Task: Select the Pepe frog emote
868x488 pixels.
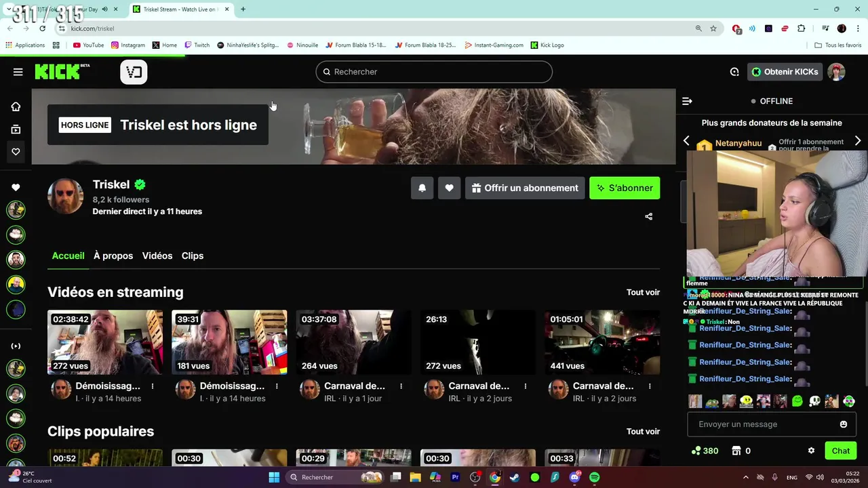Action: [x=712, y=401]
